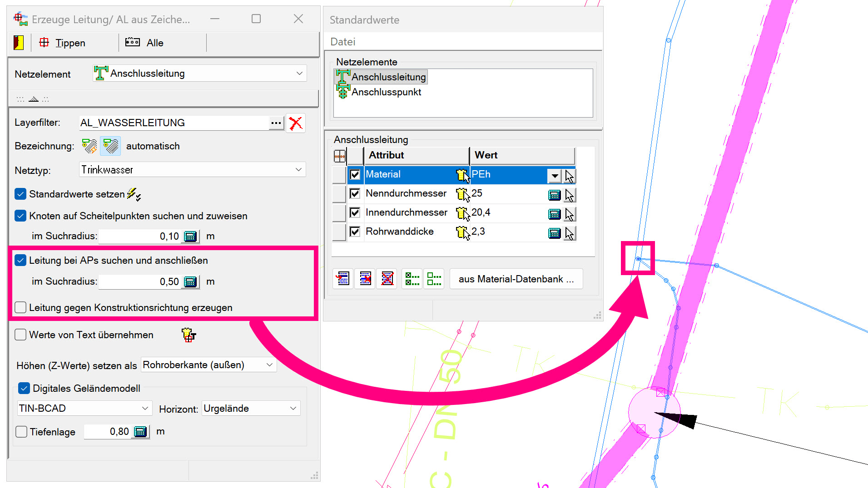The width and height of the screenshot is (868, 488).
Task: Click the red X clear layer filter icon
Action: [x=296, y=123]
